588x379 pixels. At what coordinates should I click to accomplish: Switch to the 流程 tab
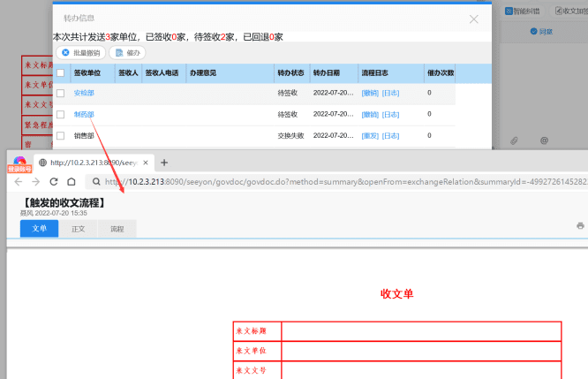pos(117,229)
